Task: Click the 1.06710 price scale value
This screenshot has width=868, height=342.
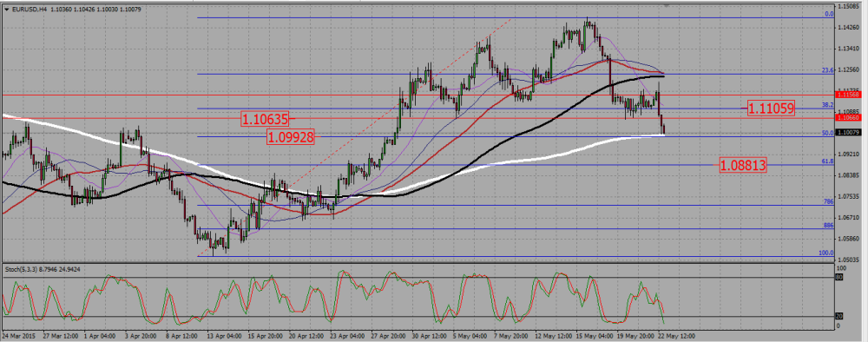Action: 849,218
